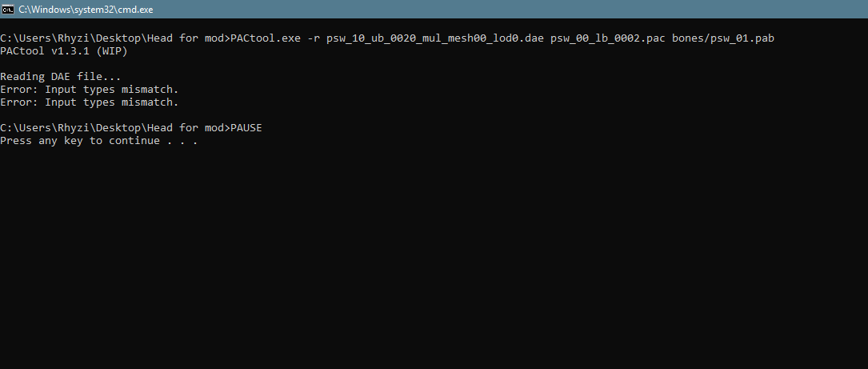Click the blank line below the error messages
868x369 pixels.
pos(240,115)
